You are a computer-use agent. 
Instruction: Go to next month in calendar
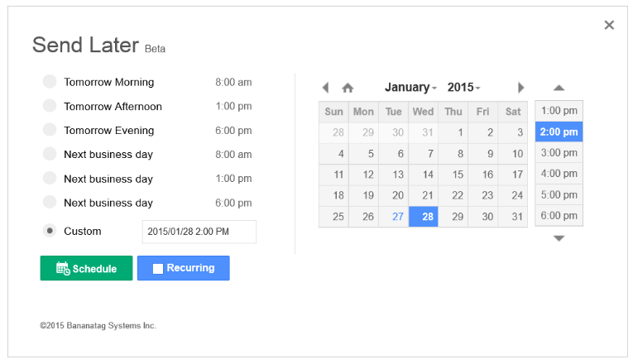point(520,88)
